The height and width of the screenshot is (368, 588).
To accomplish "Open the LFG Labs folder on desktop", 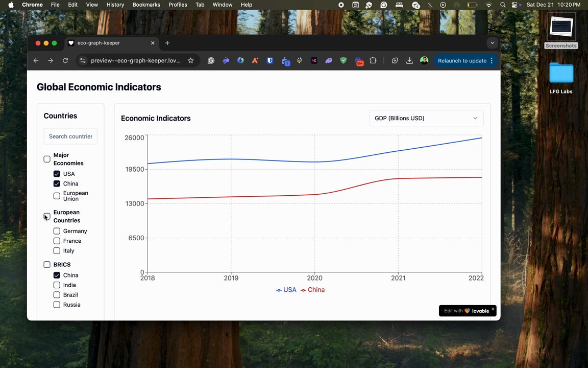I will coord(561,78).
